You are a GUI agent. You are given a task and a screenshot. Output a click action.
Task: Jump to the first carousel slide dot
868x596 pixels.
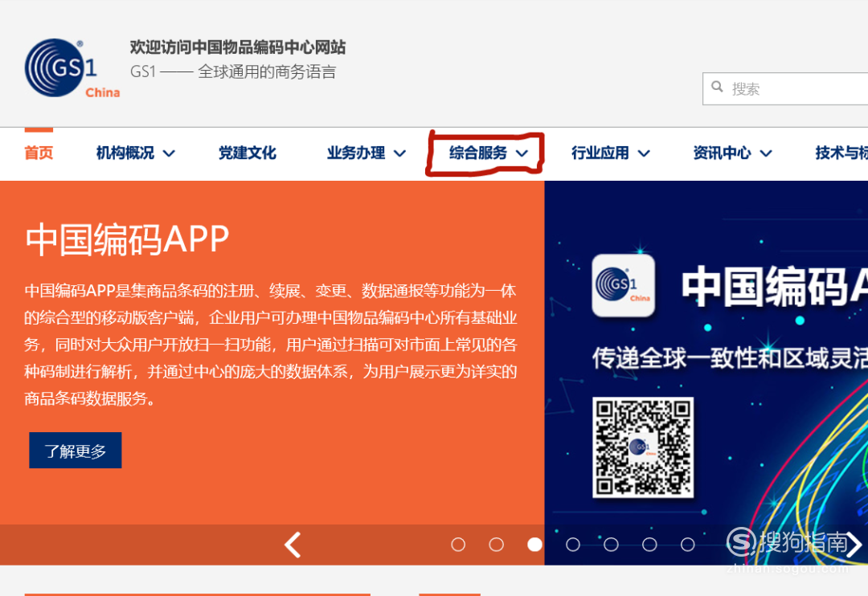pyautogui.click(x=458, y=545)
